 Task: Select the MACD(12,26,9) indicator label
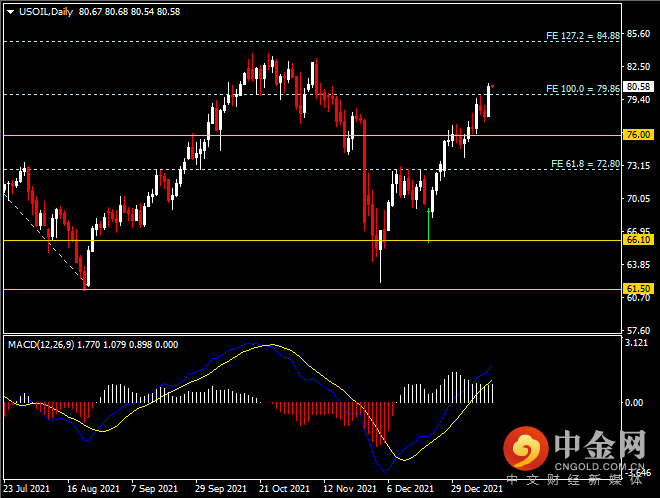[x=41, y=345]
